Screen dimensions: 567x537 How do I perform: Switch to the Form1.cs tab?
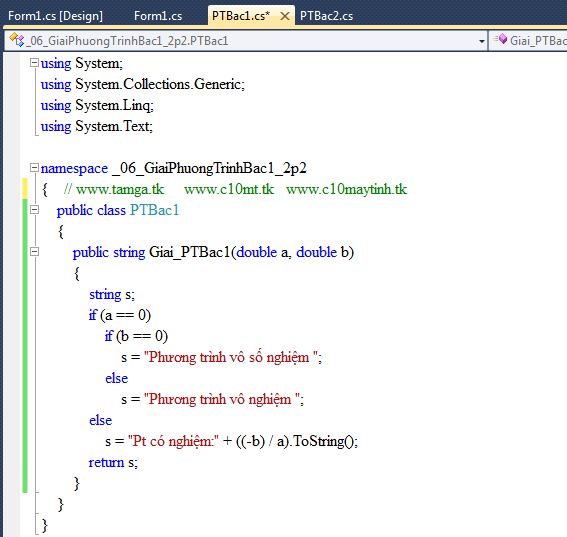(x=158, y=16)
